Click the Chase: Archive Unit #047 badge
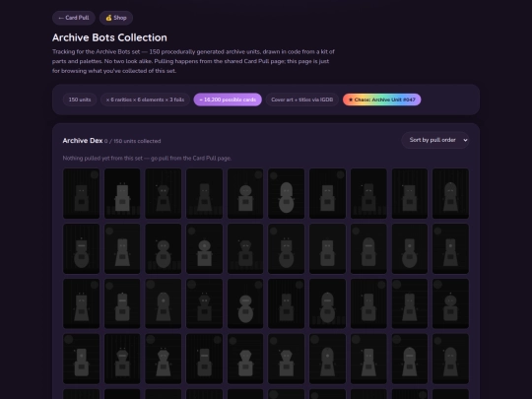Image resolution: width=532 pixels, height=399 pixels. click(381, 100)
